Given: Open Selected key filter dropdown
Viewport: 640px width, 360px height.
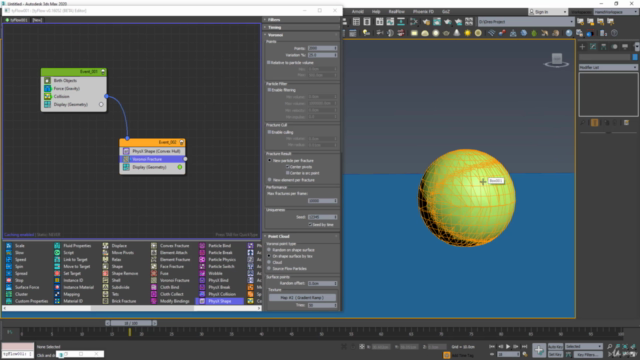Looking at the screenshot, I should pyautogui.click(x=584, y=347).
